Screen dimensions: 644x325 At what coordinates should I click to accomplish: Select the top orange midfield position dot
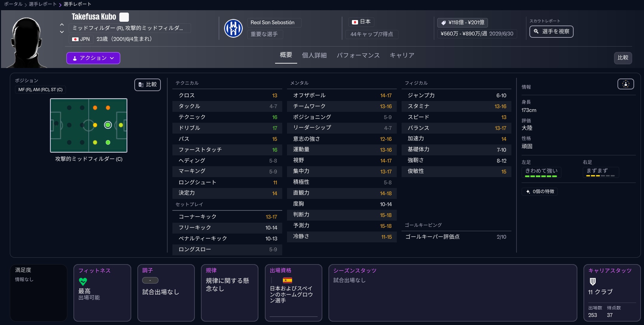tap(95, 108)
